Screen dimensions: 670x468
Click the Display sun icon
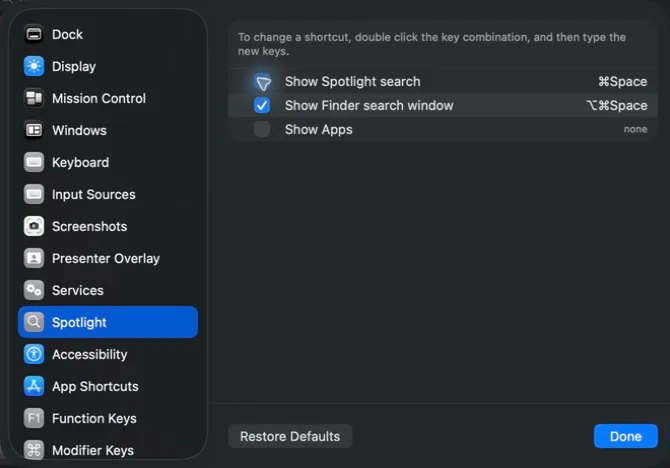click(34, 66)
